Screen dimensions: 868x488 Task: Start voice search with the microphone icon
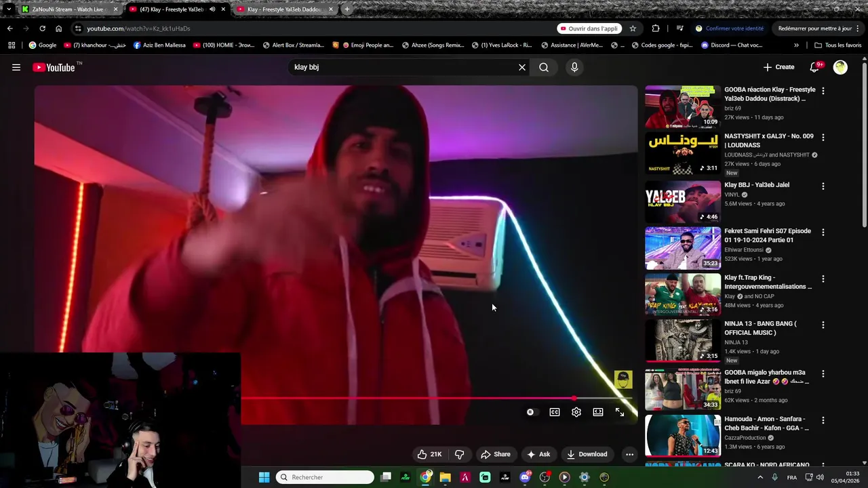pyautogui.click(x=574, y=67)
